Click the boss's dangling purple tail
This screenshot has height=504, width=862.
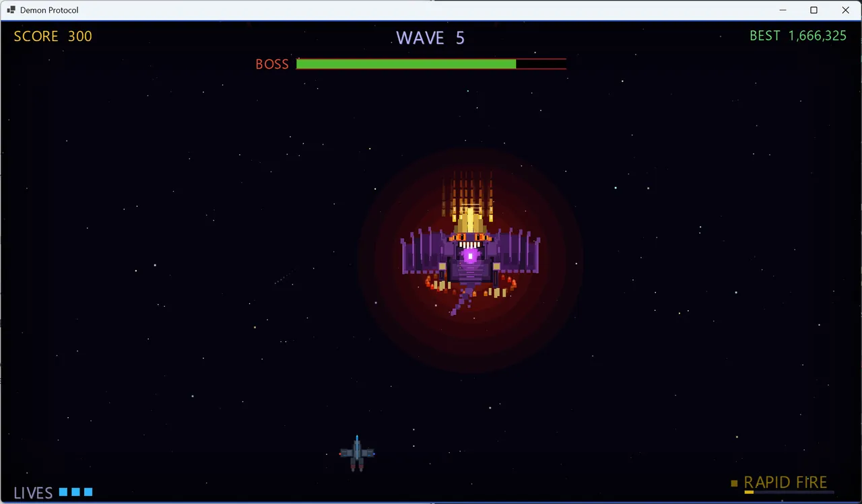coord(463,301)
